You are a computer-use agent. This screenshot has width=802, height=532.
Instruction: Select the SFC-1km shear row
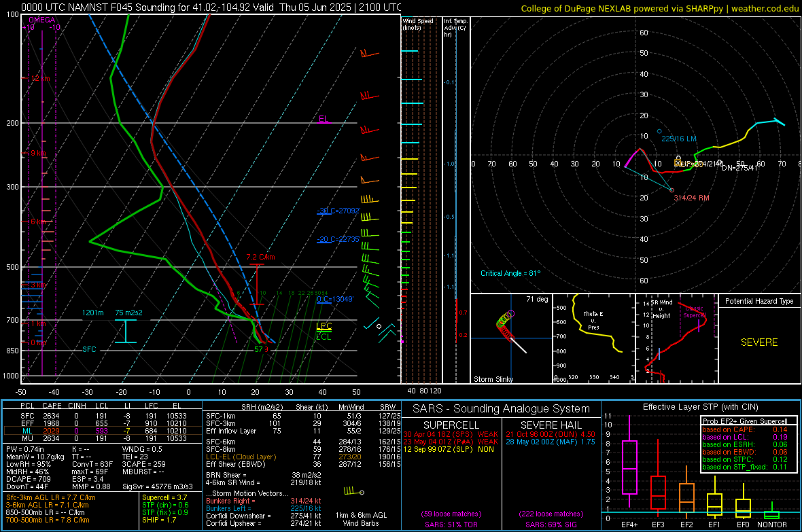pos(303,416)
